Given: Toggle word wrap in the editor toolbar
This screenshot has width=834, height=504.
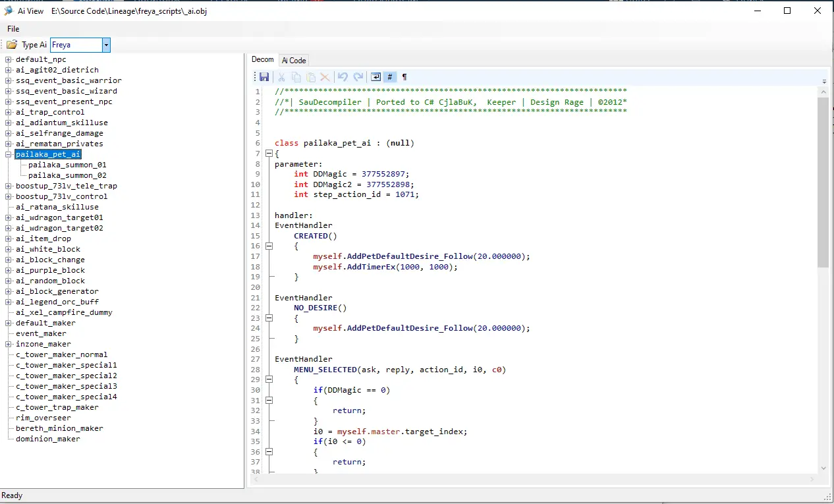Looking at the screenshot, I should pos(375,77).
